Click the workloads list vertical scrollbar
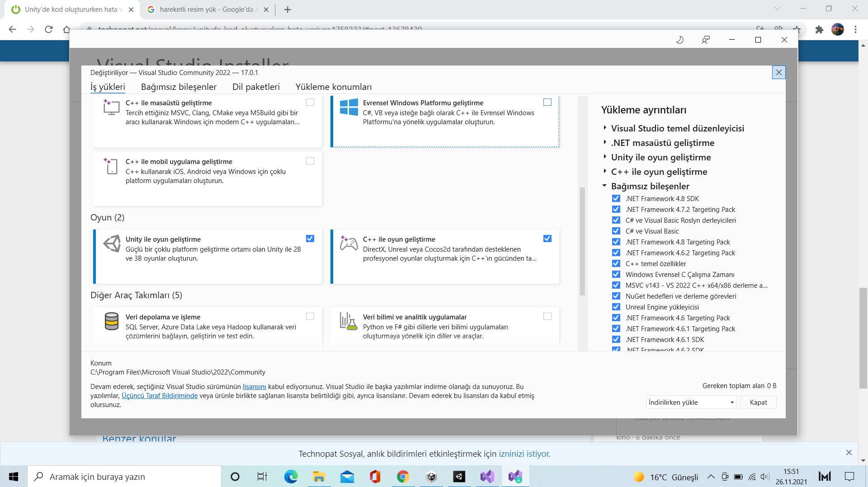 tap(582, 242)
